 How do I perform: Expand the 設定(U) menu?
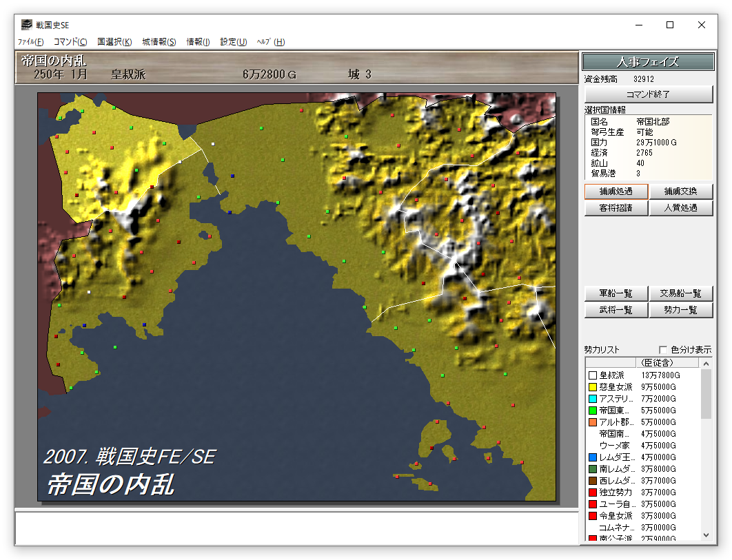click(234, 42)
